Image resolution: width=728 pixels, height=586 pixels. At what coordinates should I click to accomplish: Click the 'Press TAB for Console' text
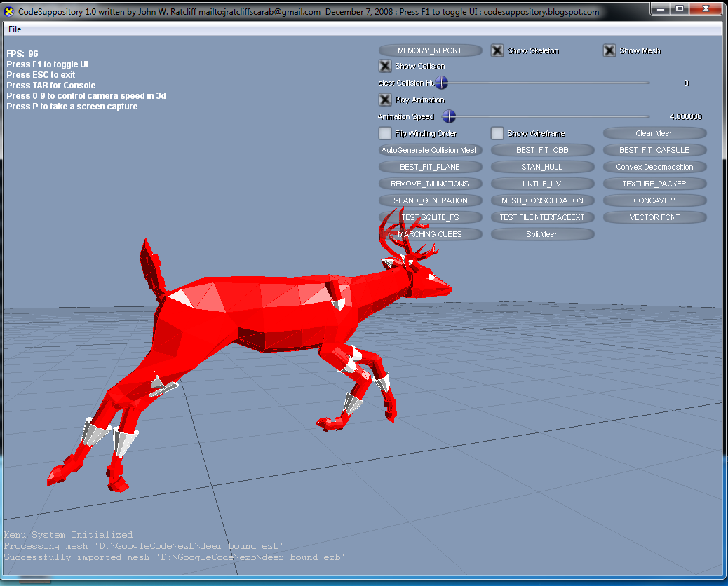point(51,86)
